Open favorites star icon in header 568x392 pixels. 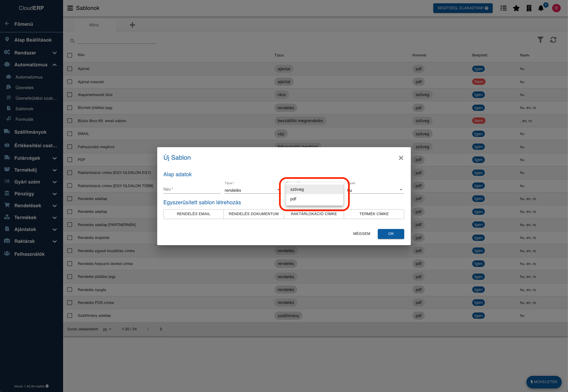[x=516, y=8]
